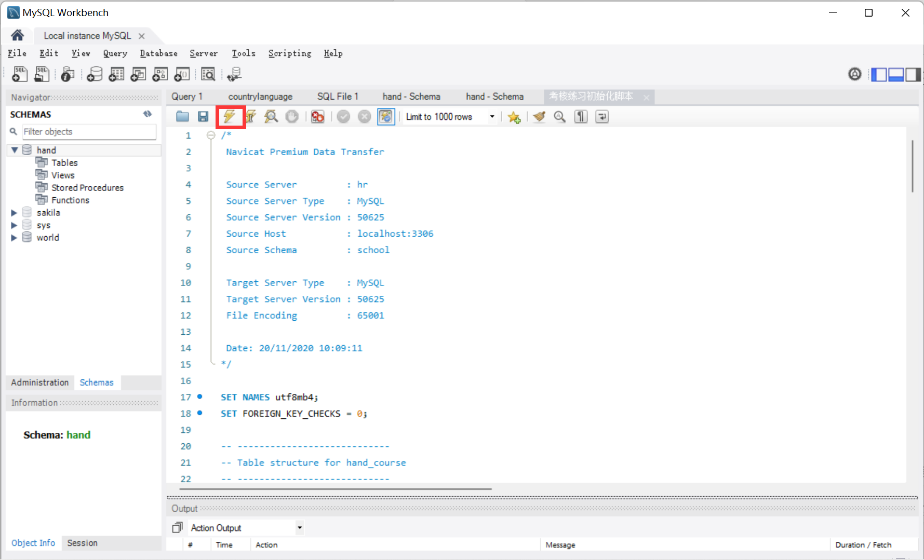Beautify the SQL script broom icon
This screenshot has height=560, width=924.
tap(539, 117)
